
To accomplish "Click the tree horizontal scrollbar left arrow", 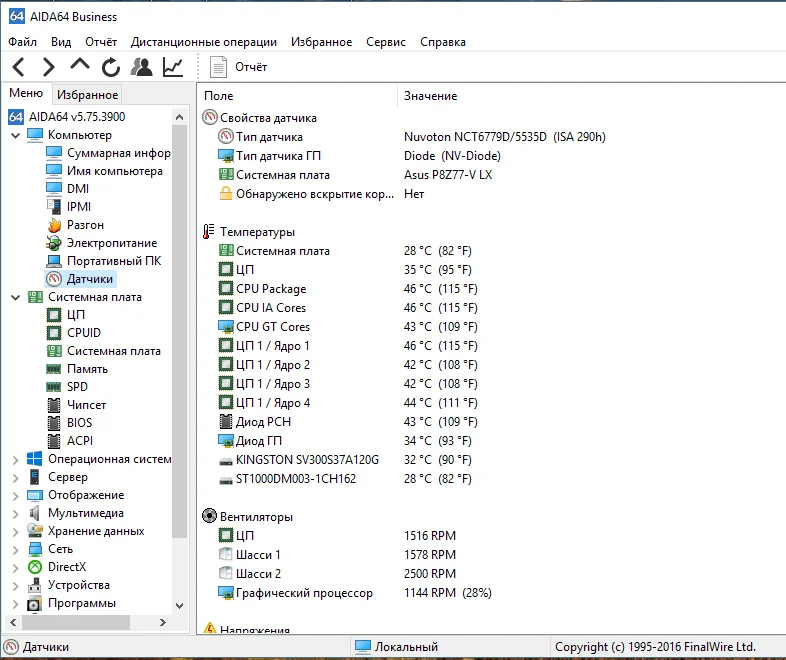I will coord(14,622).
